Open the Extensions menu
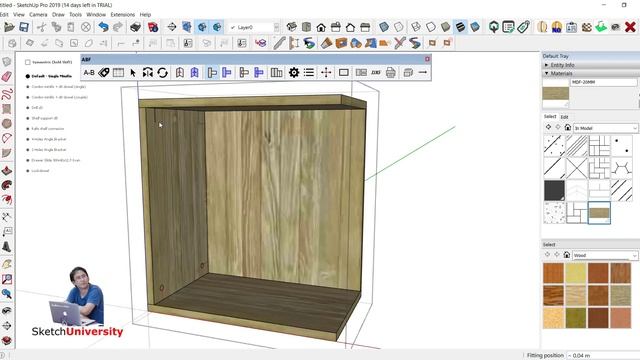This screenshot has height=360, width=640. (x=122, y=15)
